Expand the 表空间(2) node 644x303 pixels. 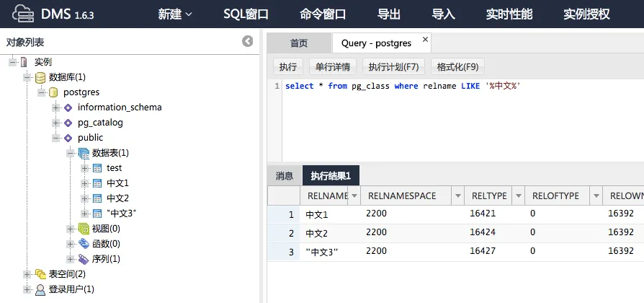(x=27, y=274)
